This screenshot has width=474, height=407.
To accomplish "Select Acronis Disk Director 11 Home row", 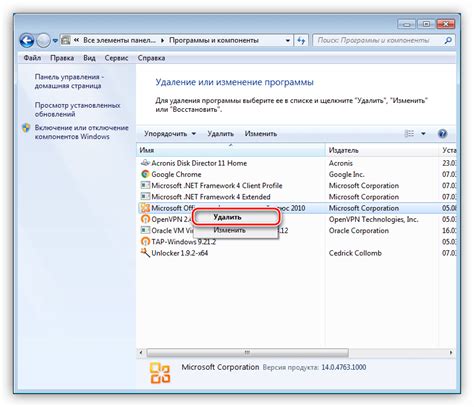I will pyautogui.click(x=297, y=163).
